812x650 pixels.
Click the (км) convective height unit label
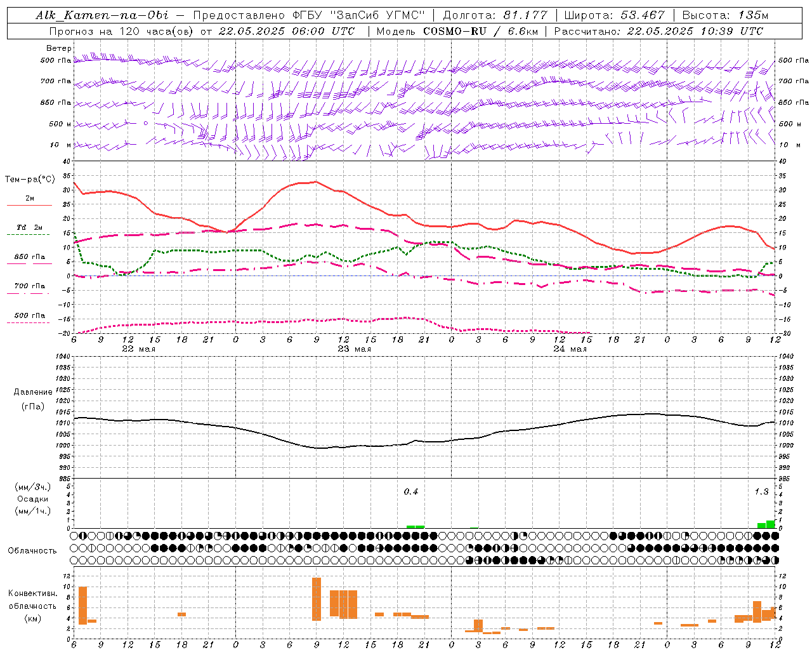click(x=33, y=618)
